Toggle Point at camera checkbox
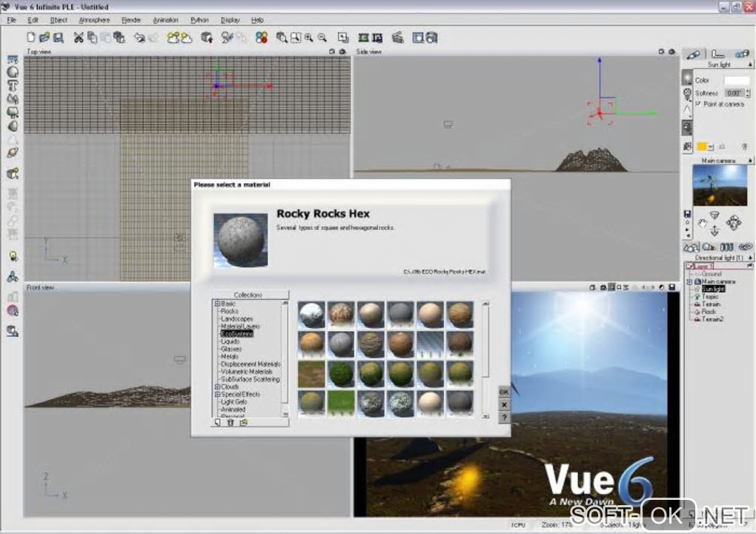The height and width of the screenshot is (534, 756). point(697,104)
